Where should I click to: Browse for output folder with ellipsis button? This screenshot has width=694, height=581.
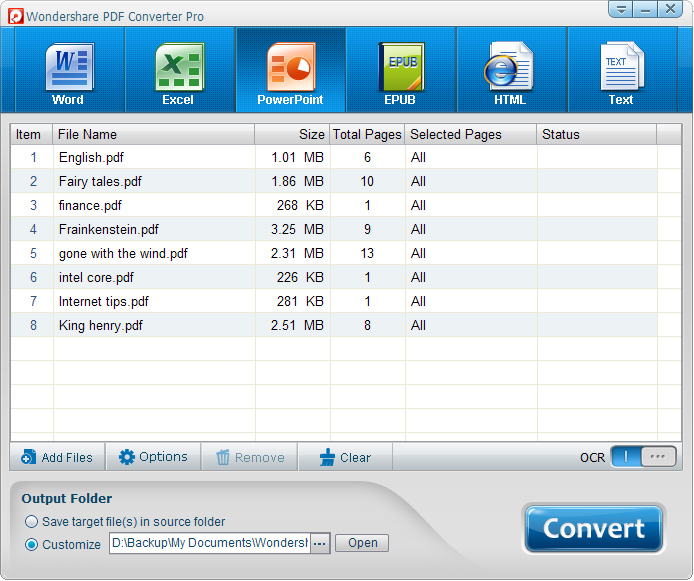click(319, 543)
